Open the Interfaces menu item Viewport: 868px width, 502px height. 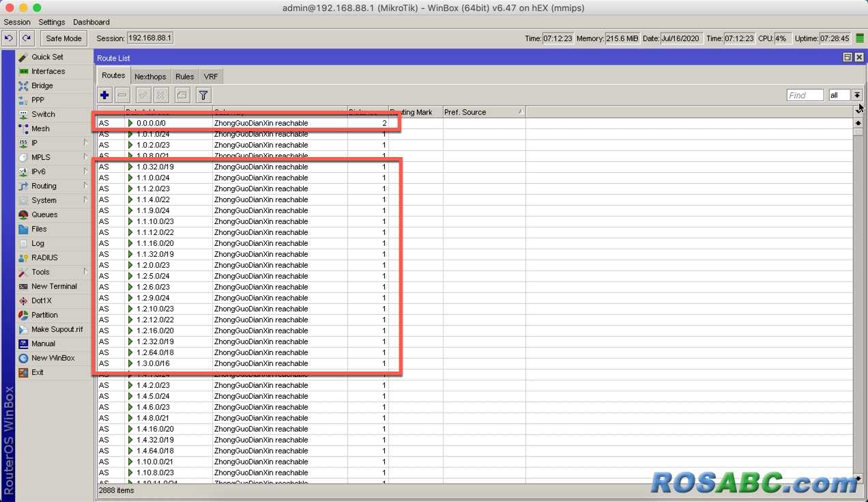click(48, 72)
